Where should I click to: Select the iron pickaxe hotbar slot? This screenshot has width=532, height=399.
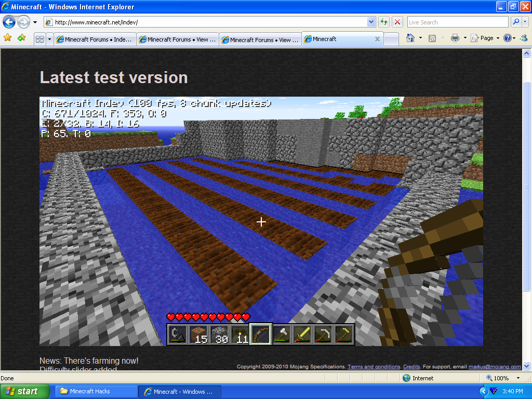click(323, 335)
